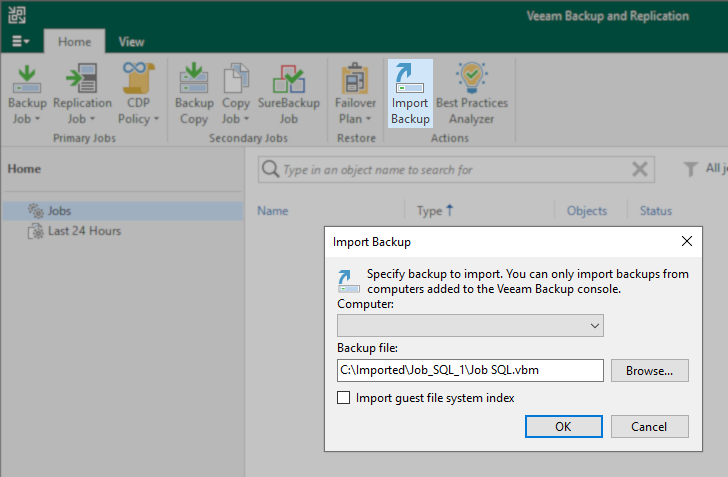Expand the Computer dropdown list
This screenshot has height=477, width=728.
point(470,326)
